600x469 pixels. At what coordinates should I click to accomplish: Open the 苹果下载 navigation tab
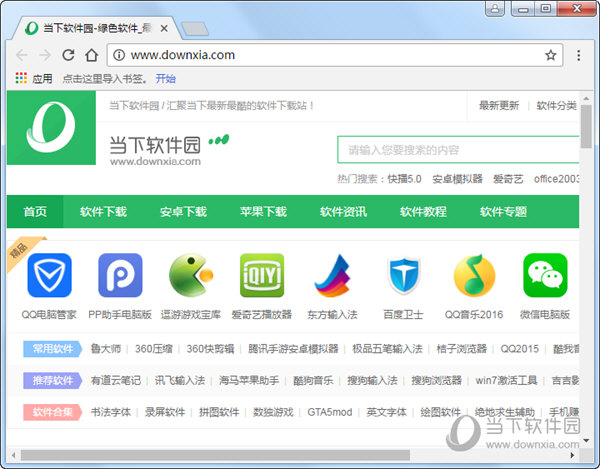pyautogui.click(x=263, y=212)
